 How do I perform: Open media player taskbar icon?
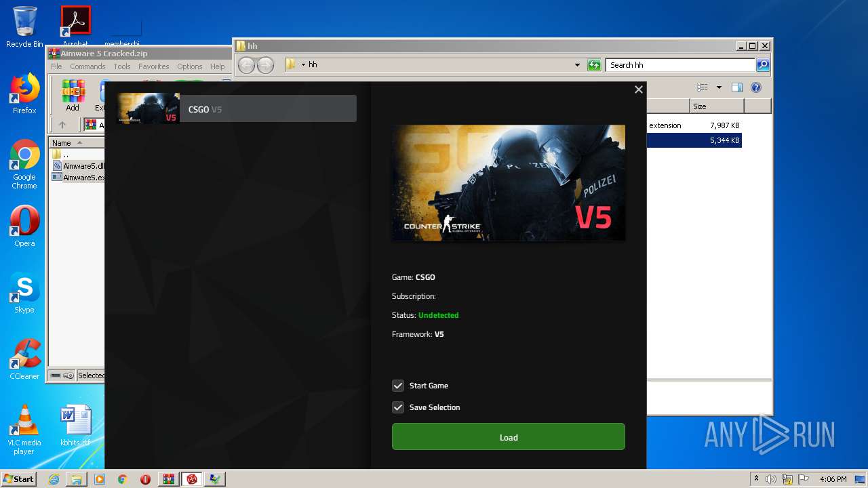100,479
